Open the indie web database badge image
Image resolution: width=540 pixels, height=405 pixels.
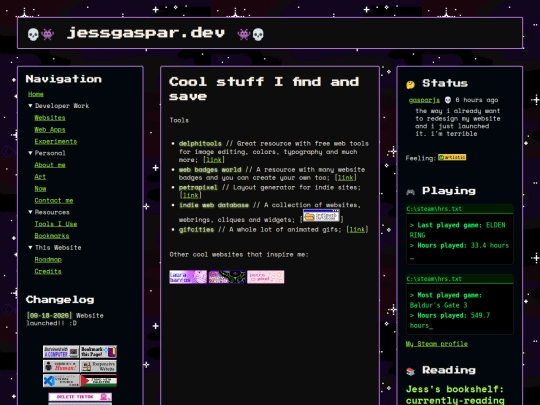[321, 216]
